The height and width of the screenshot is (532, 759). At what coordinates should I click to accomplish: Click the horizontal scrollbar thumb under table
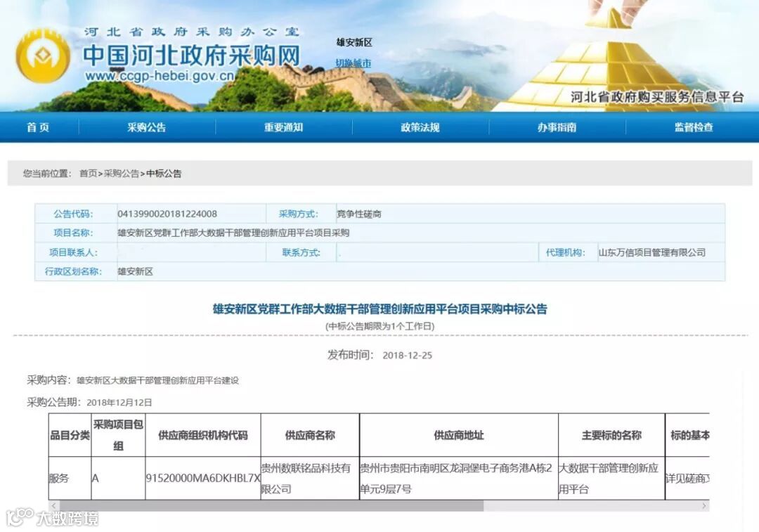click(271, 505)
